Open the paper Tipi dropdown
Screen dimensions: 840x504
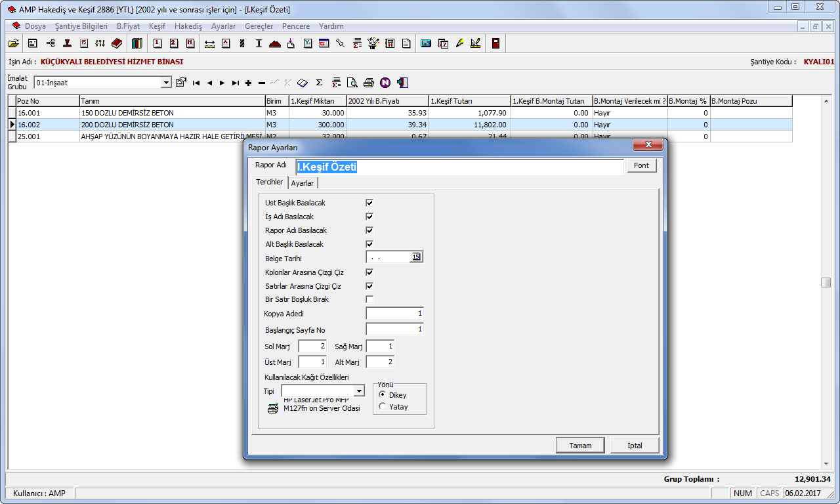click(x=358, y=391)
